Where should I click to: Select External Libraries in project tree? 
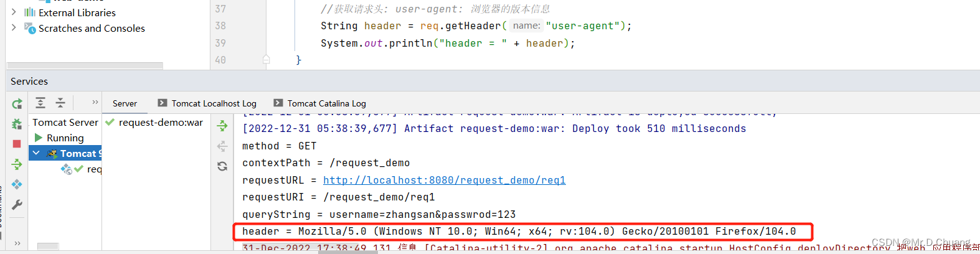coord(77,12)
